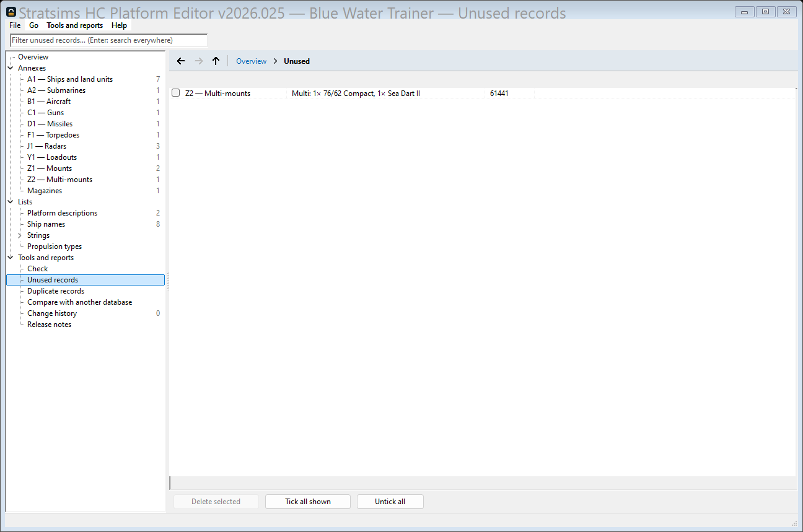
Task: Click the Z2 — Multi-mounts row label
Action: (217, 94)
